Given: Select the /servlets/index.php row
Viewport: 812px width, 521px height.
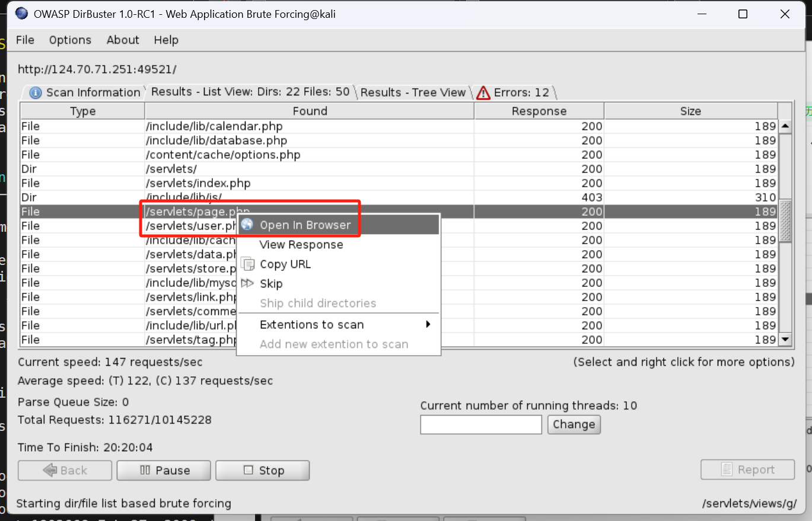Looking at the screenshot, I should tap(399, 183).
